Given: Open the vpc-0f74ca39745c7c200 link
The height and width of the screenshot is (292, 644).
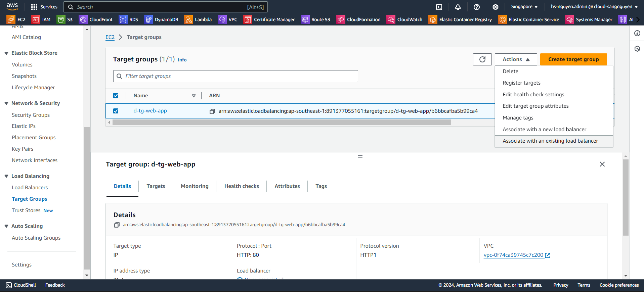Looking at the screenshot, I should (513, 255).
